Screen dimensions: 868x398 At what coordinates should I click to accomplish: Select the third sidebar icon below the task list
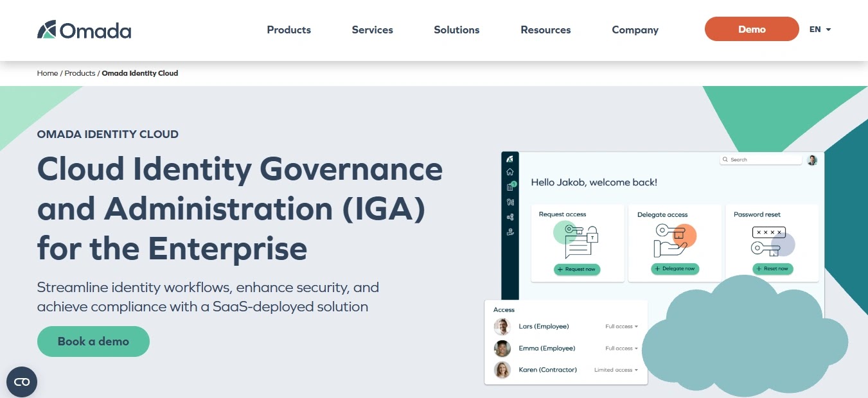(x=510, y=202)
